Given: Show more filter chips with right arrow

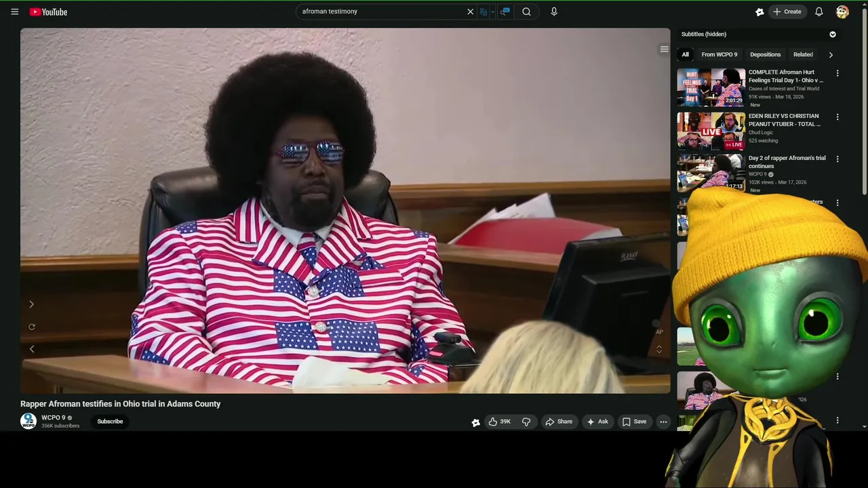Looking at the screenshot, I should [831, 54].
